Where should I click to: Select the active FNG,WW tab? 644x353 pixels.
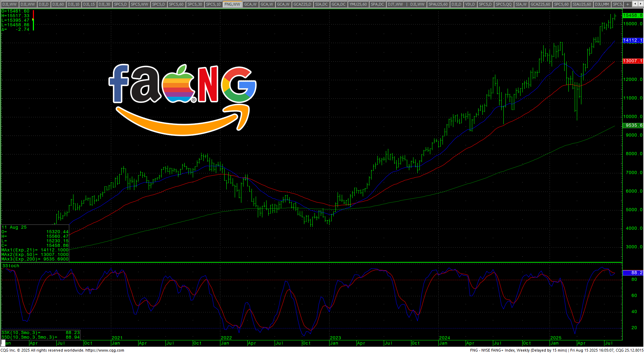233,4
